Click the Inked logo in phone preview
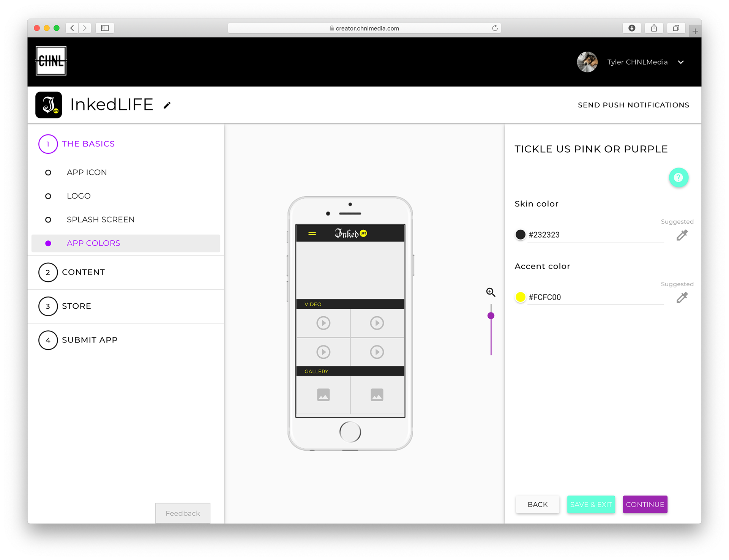The width and height of the screenshot is (729, 560). (351, 233)
